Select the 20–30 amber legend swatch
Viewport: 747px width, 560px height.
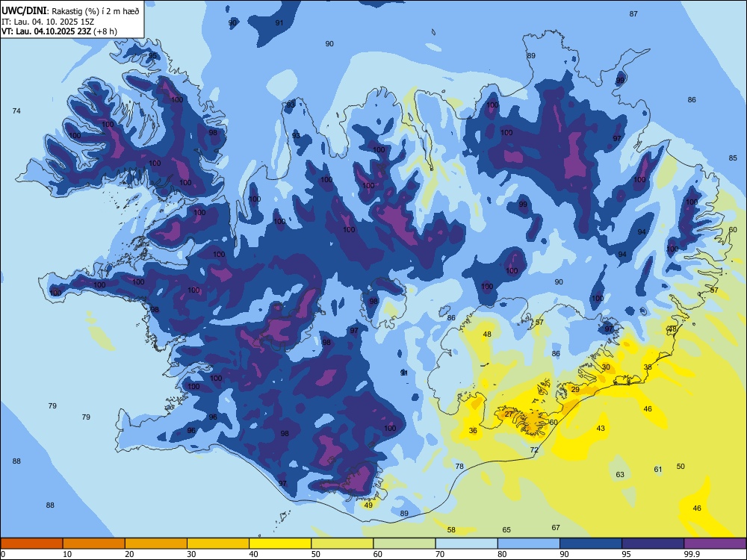pos(156,544)
